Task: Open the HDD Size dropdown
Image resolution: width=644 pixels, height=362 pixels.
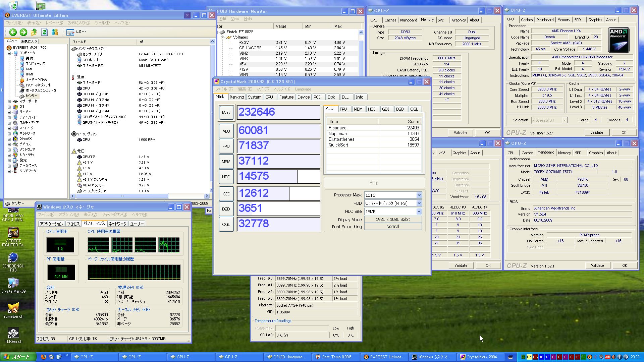Action: coord(419,212)
